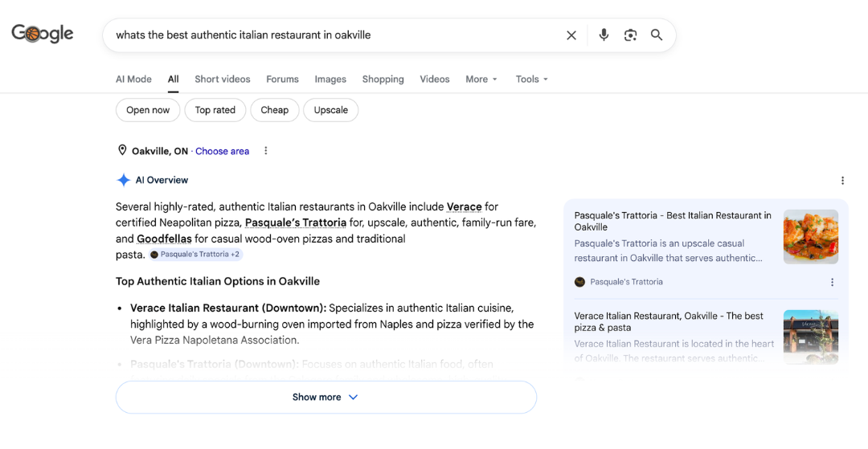The height and width of the screenshot is (449, 868).
Task: Open the three-dot menu on Pasquale's Trattoria source card
Action: coord(832,282)
